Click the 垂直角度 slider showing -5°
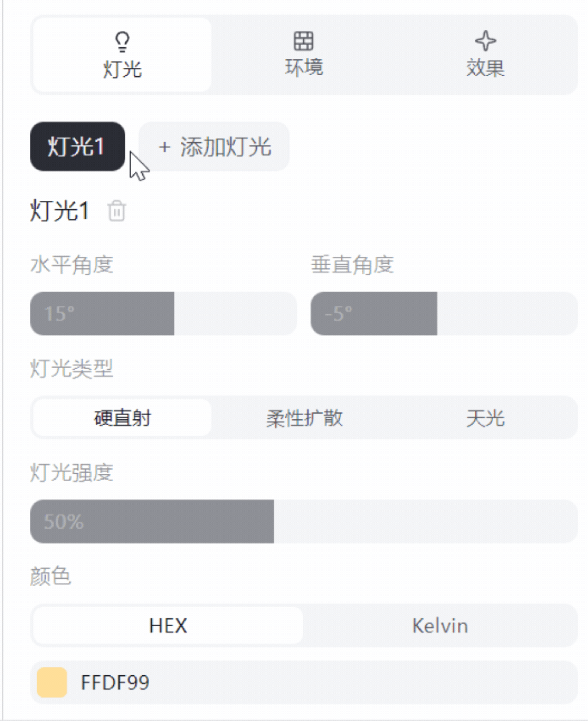The width and height of the screenshot is (588, 721). tap(444, 314)
